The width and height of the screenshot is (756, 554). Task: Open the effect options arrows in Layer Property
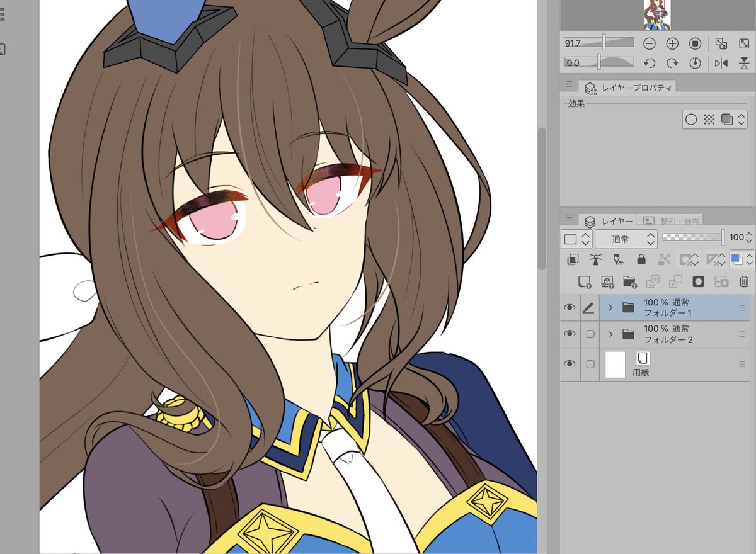pyautogui.click(x=741, y=119)
